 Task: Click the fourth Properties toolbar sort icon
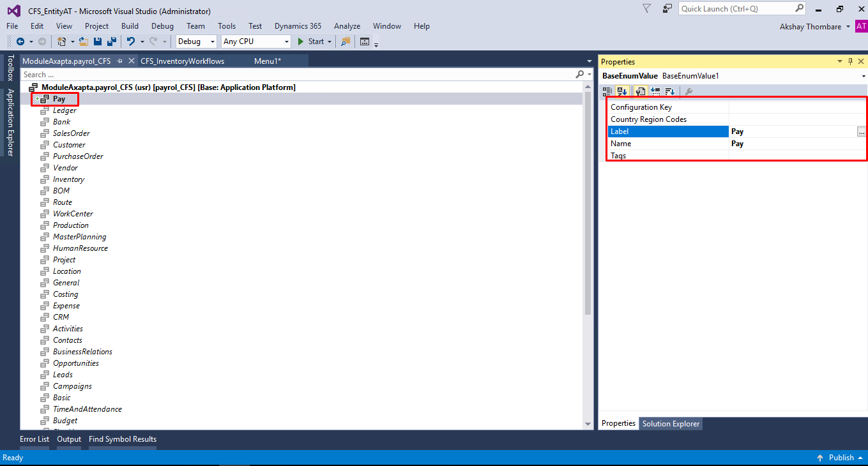(655, 91)
